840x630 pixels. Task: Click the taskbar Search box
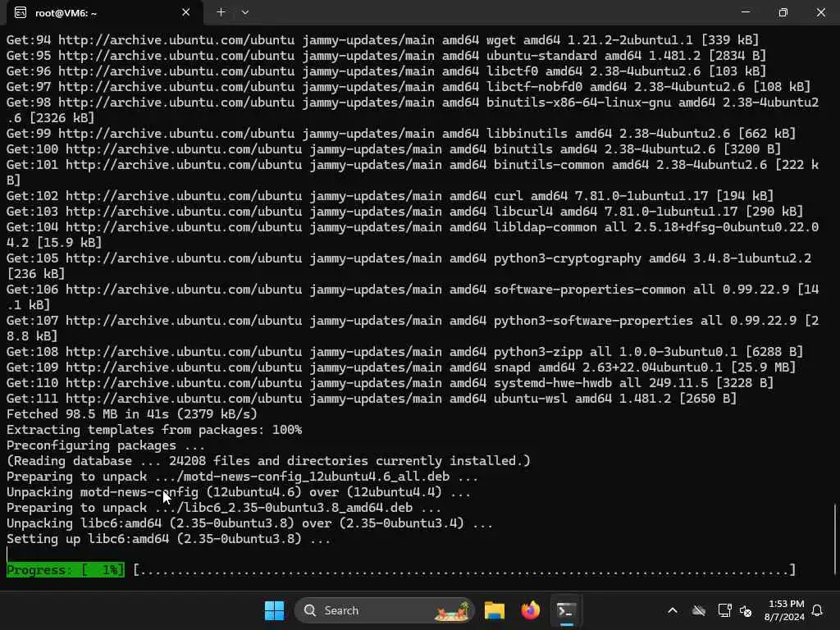(384, 610)
